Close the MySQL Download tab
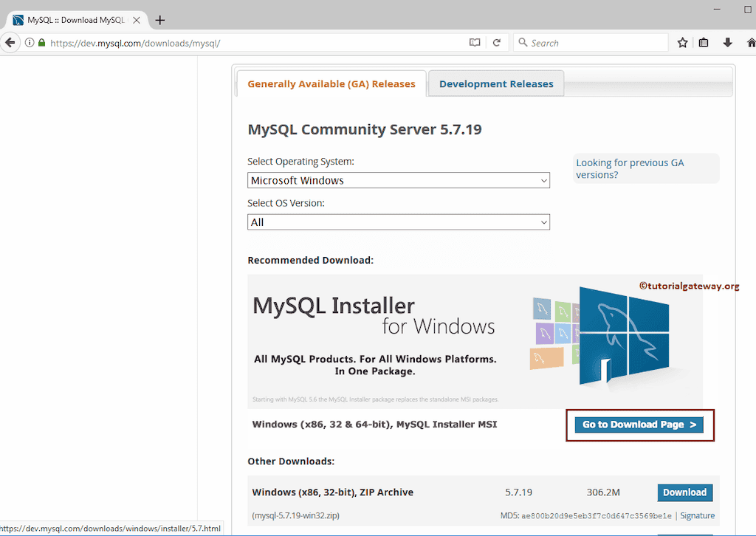Image resolution: width=756 pixels, height=536 pixels. pos(137,20)
